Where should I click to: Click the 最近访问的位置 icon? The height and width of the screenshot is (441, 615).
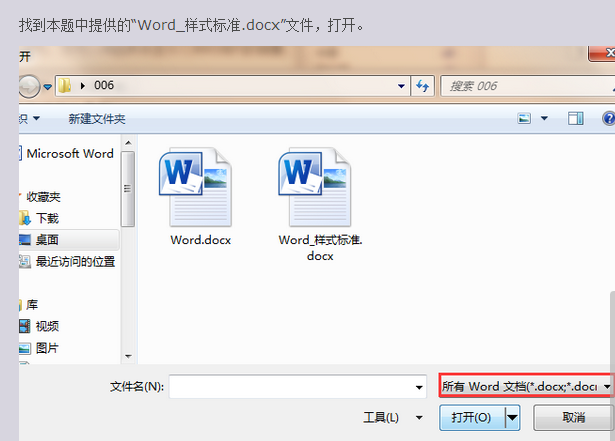tap(25, 261)
